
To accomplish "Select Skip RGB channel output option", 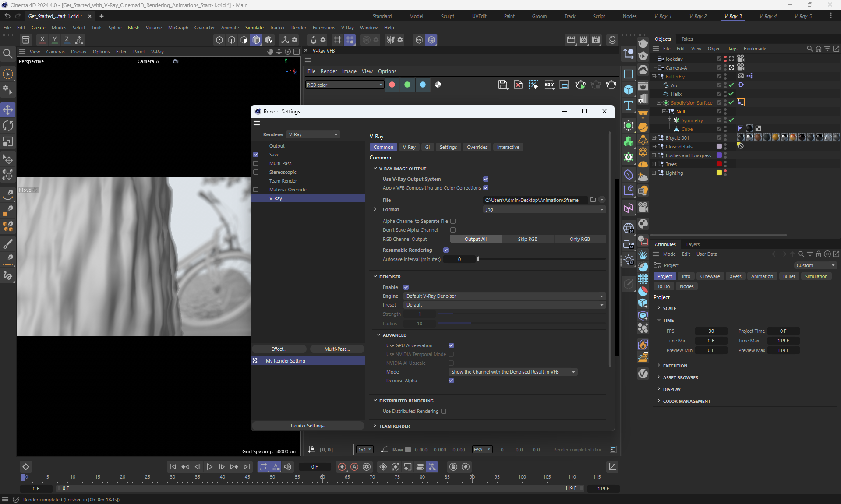I will coord(527,239).
